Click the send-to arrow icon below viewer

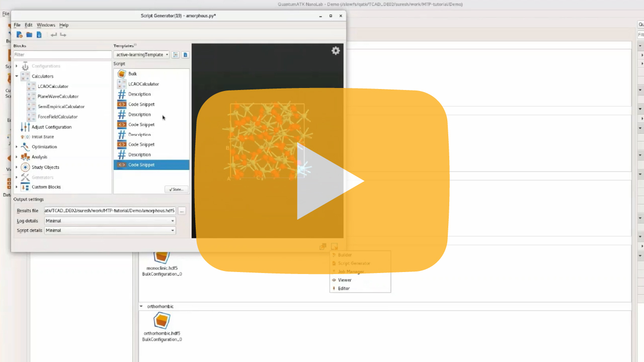click(334, 247)
